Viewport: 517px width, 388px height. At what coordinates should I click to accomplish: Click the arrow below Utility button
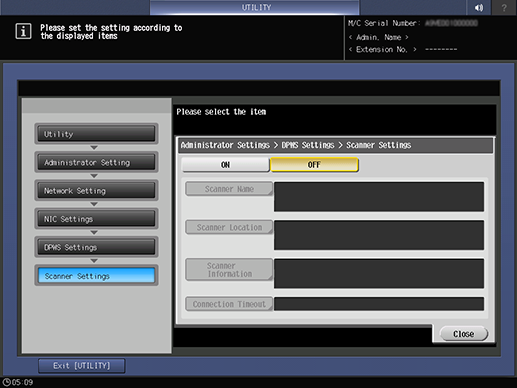(x=94, y=147)
